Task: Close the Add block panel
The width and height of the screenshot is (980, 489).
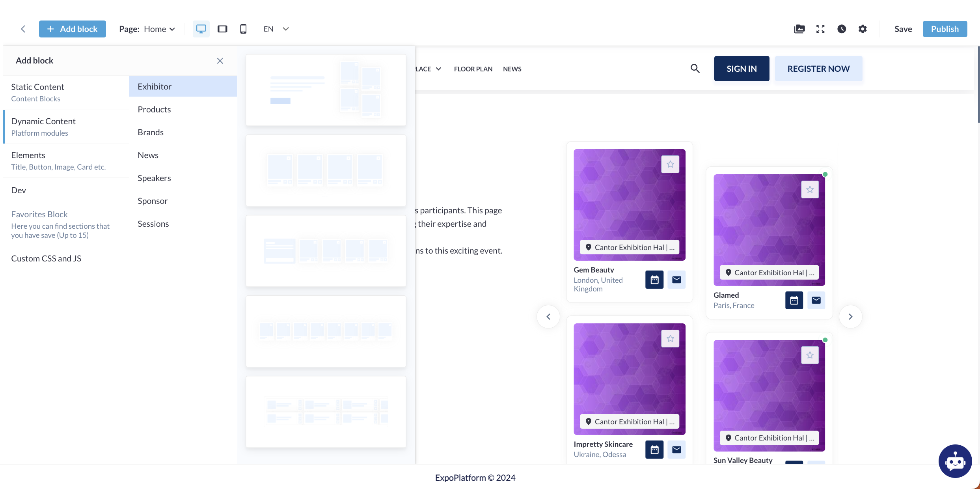Action: click(220, 61)
